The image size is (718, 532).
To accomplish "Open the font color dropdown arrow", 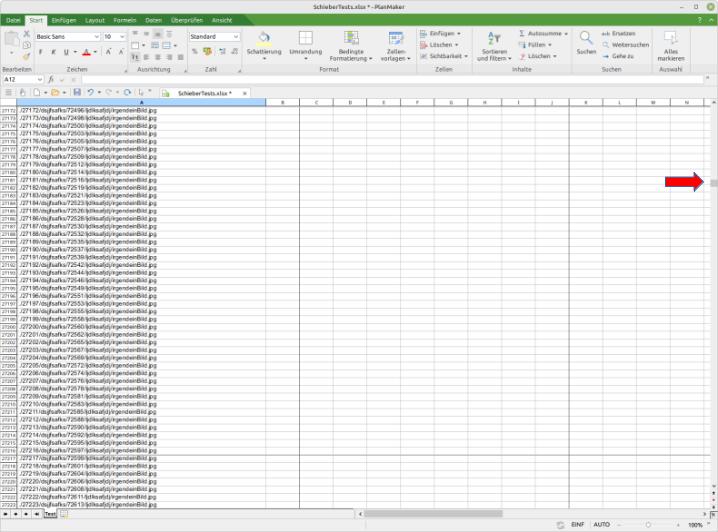I will 95,52.
